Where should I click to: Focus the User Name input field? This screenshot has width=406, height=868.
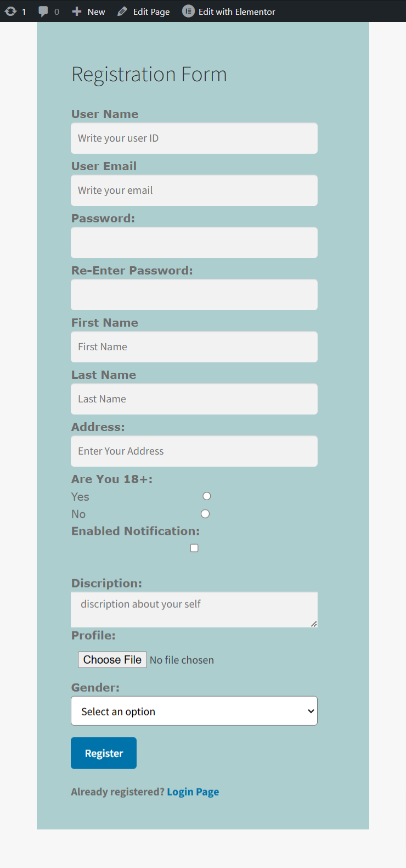point(194,138)
